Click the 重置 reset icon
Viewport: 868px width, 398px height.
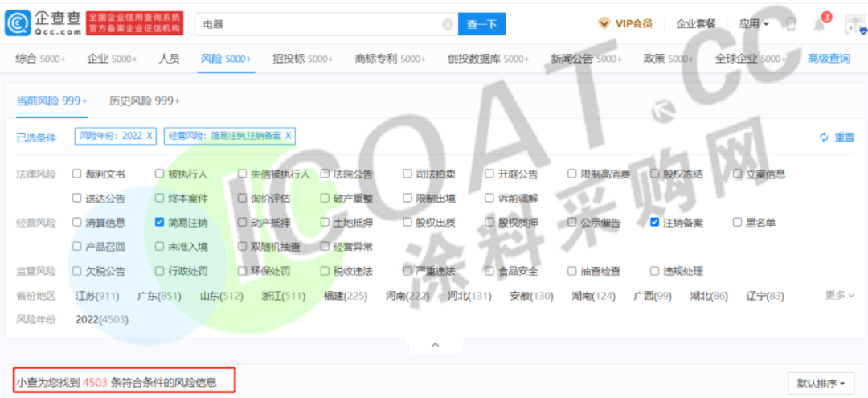pos(824,137)
